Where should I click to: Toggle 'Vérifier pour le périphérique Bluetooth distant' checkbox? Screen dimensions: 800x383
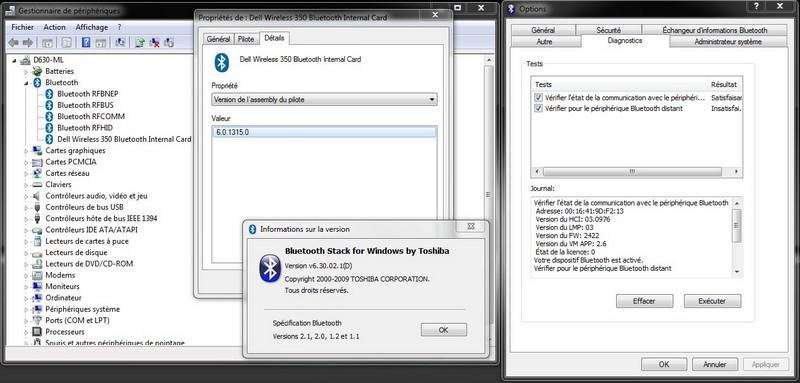click(x=538, y=108)
